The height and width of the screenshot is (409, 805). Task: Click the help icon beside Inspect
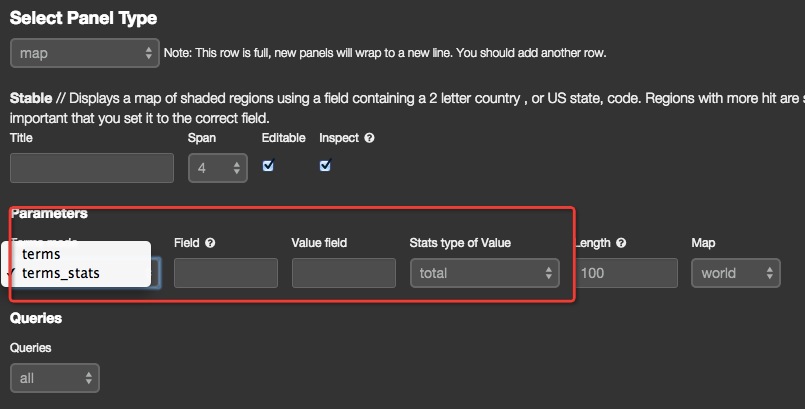coord(369,138)
